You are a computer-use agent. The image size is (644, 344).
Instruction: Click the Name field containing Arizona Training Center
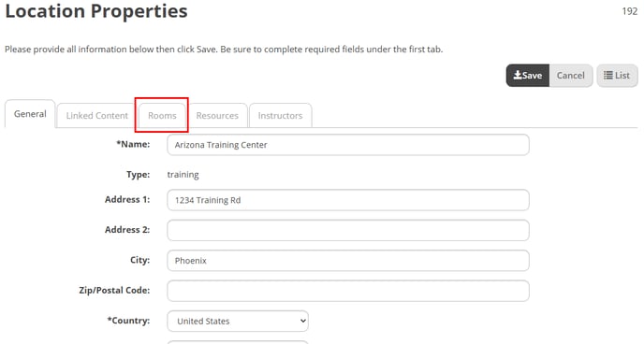[348, 145]
